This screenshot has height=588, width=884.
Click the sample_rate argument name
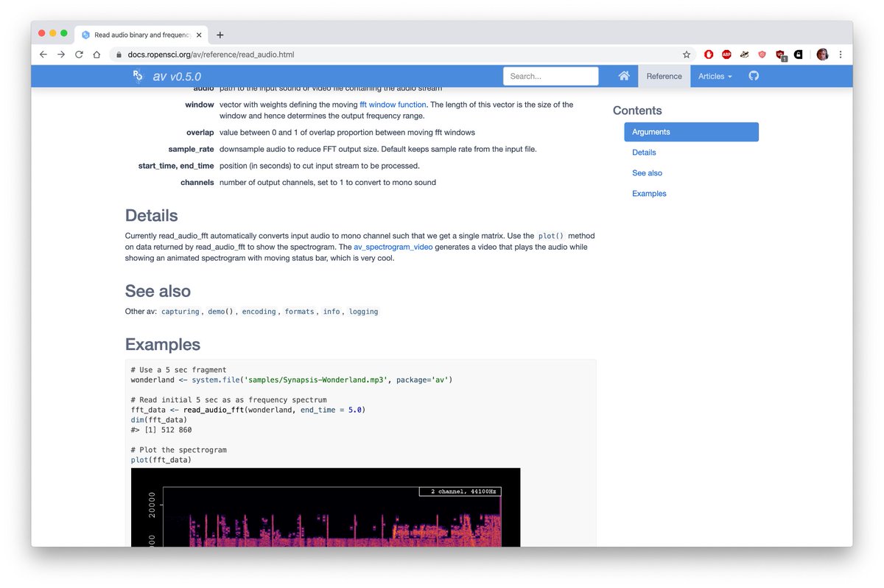click(x=191, y=149)
